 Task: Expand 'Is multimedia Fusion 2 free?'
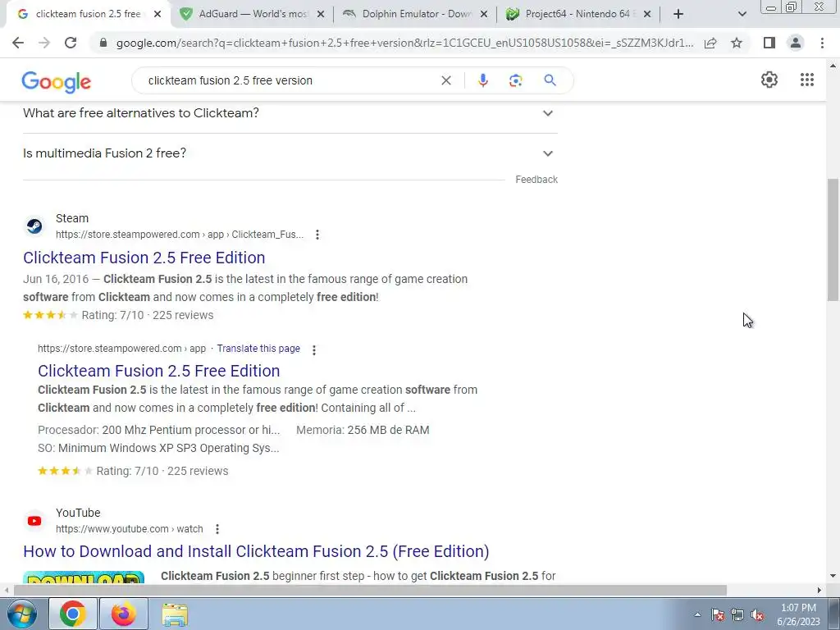290,153
